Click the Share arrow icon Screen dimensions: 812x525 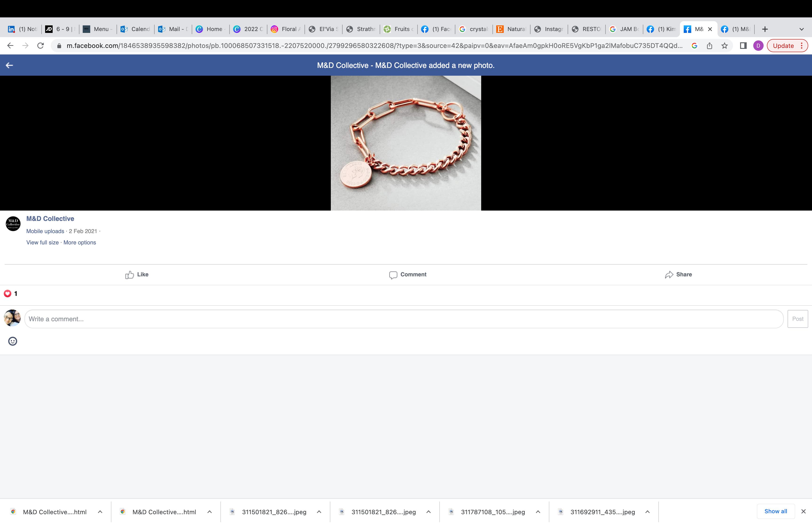pyautogui.click(x=669, y=275)
